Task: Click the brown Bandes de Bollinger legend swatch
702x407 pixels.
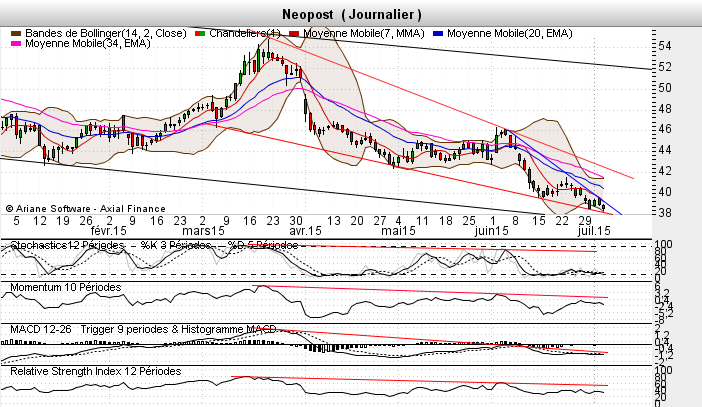Action: (x=16, y=34)
